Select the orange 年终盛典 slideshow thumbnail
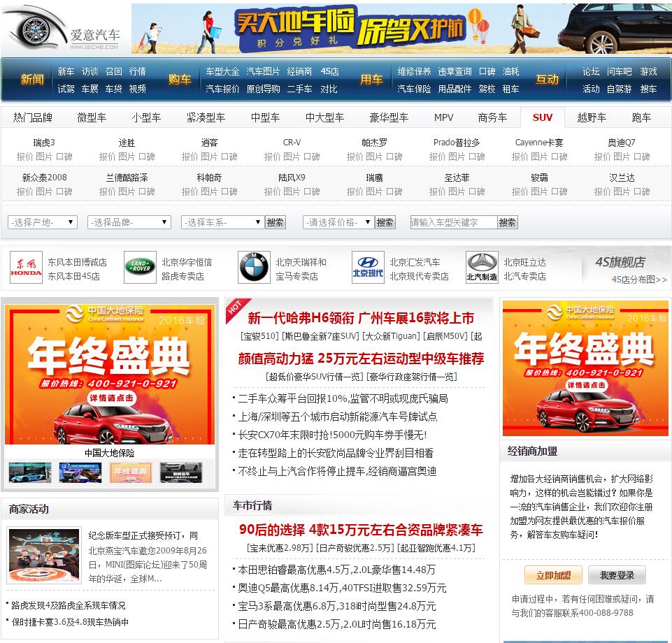This screenshot has width=672, height=643. [x=131, y=472]
